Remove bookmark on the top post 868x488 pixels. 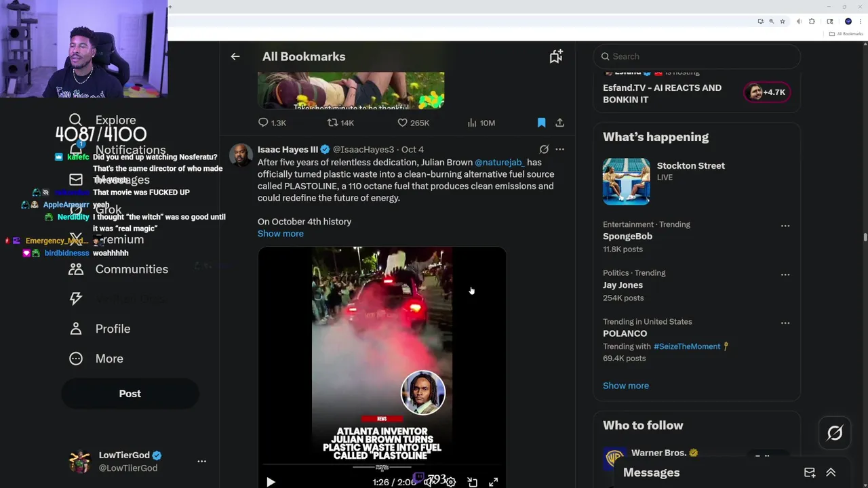pyautogui.click(x=541, y=123)
